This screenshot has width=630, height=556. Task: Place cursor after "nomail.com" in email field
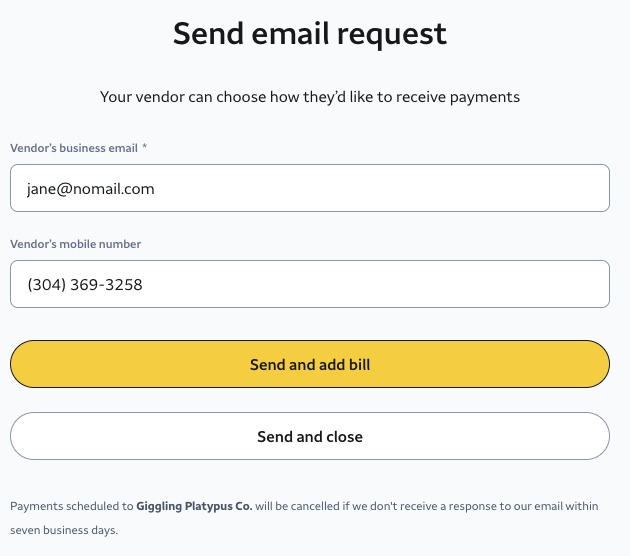click(x=156, y=188)
